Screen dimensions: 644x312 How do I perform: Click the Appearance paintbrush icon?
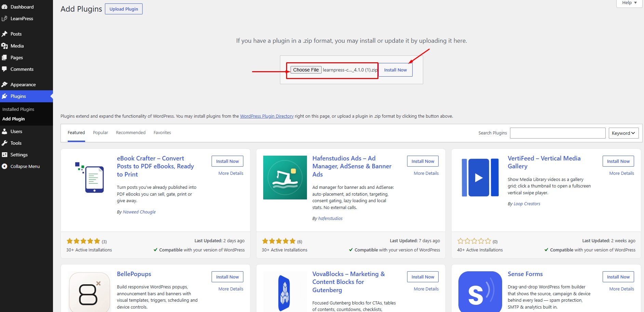(x=4, y=84)
